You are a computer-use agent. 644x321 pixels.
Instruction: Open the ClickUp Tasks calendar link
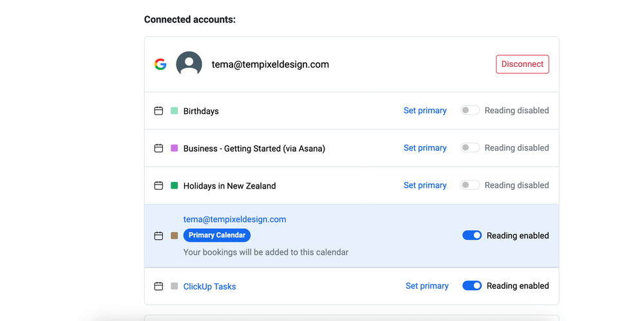209,286
